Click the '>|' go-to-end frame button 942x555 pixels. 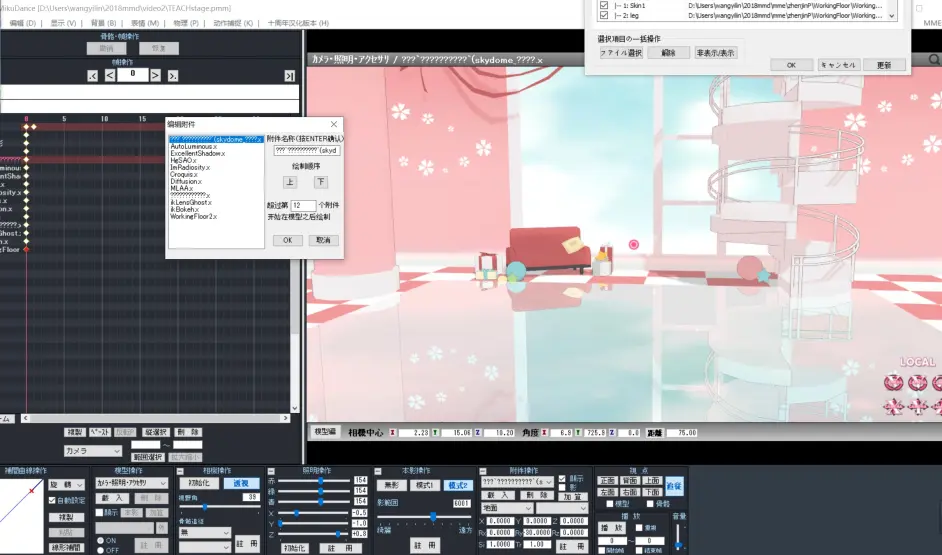point(290,76)
